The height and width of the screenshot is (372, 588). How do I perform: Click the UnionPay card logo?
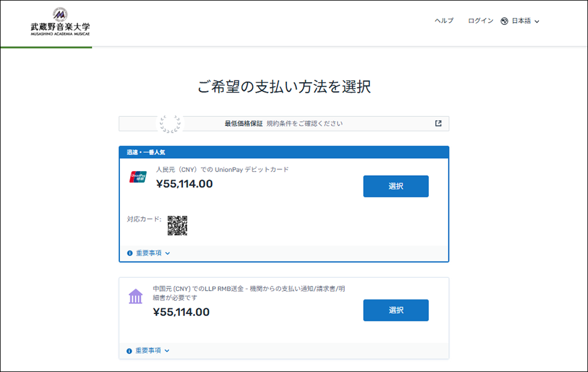138,177
